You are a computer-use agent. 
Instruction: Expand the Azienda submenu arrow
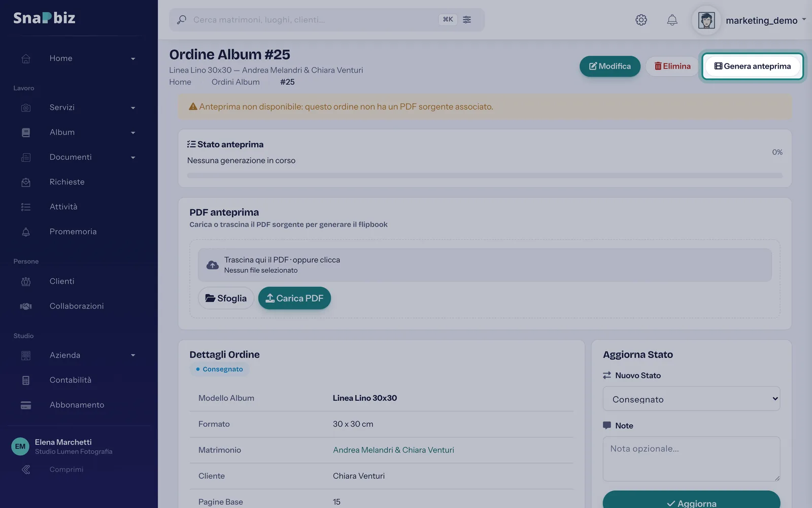pos(133,356)
